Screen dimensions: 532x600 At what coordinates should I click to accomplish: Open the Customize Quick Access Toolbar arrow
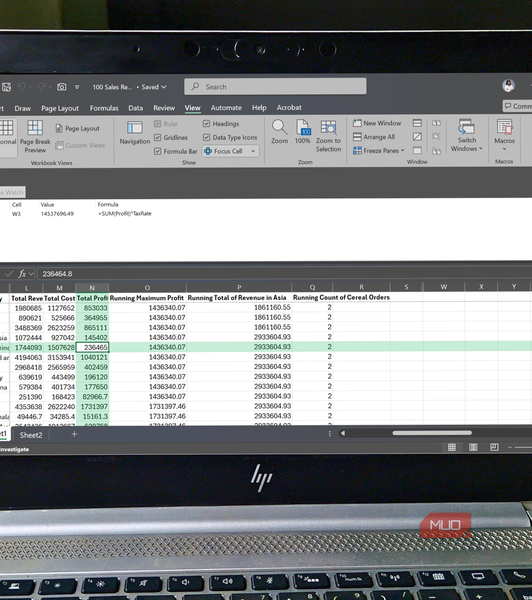coord(77,87)
